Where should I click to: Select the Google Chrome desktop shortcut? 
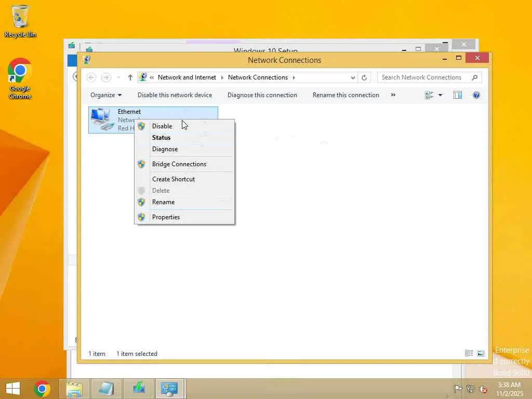tap(20, 79)
